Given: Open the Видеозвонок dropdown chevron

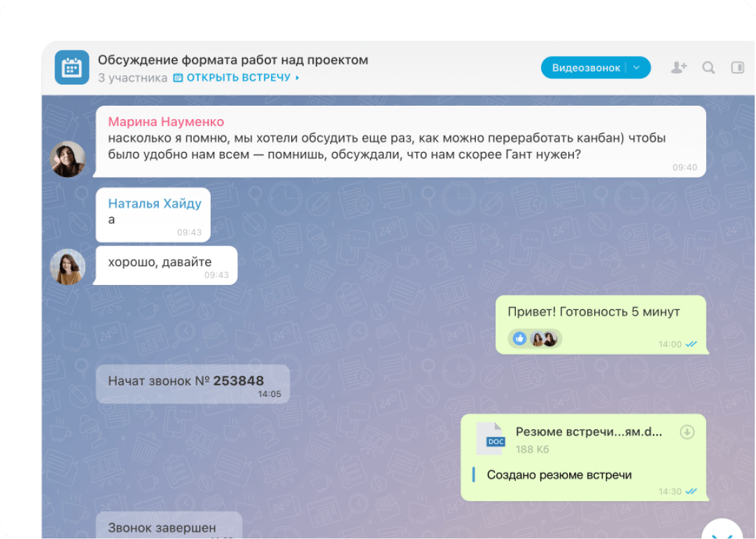Looking at the screenshot, I should point(636,67).
